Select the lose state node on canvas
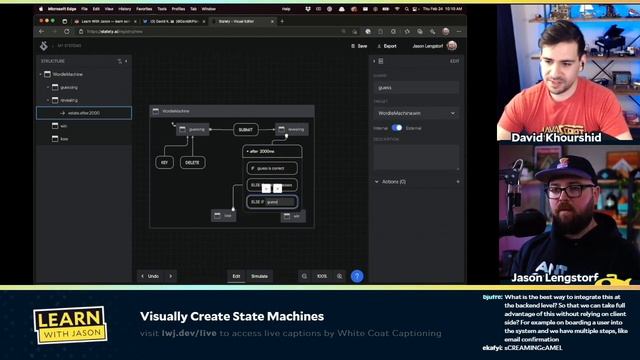640x360 pixels. click(x=224, y=216)
